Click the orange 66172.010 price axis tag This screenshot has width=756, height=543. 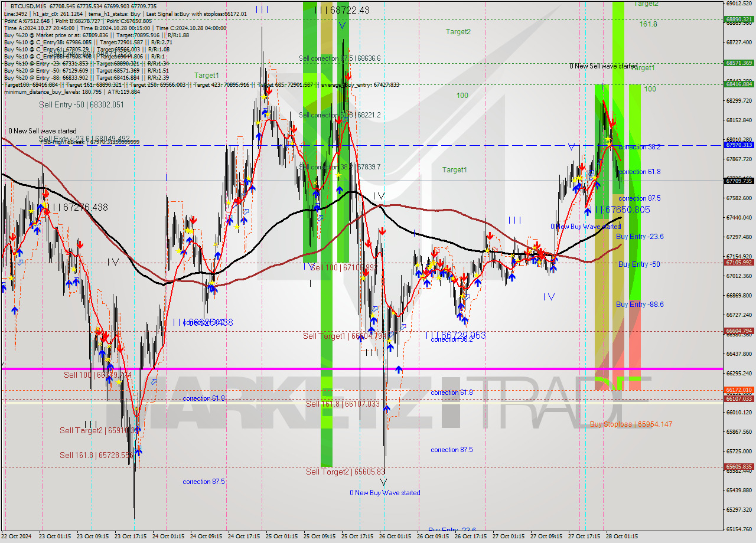739,390
